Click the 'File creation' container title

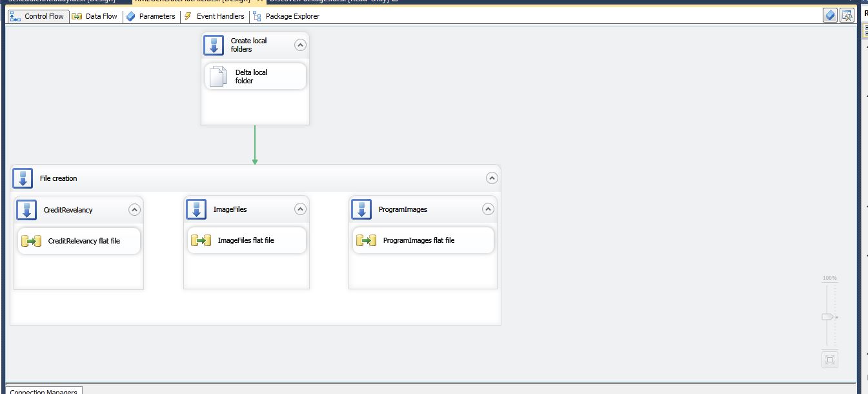(58, 178)
